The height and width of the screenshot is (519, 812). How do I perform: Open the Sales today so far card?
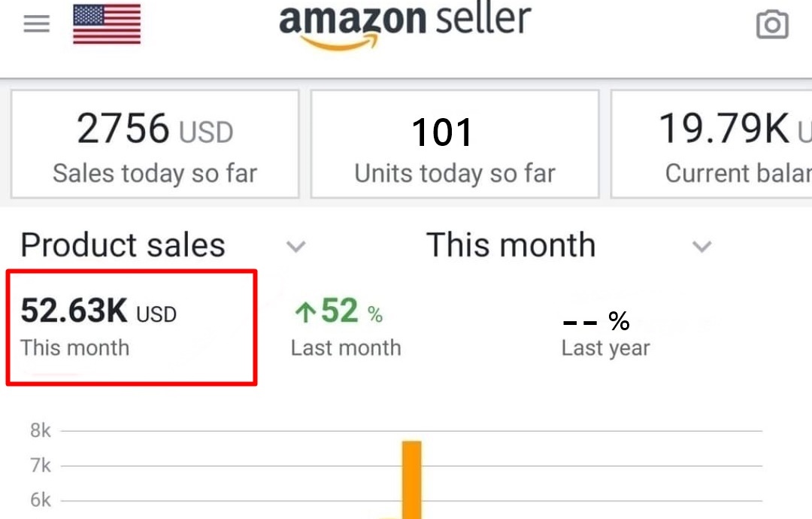[155, 144]
